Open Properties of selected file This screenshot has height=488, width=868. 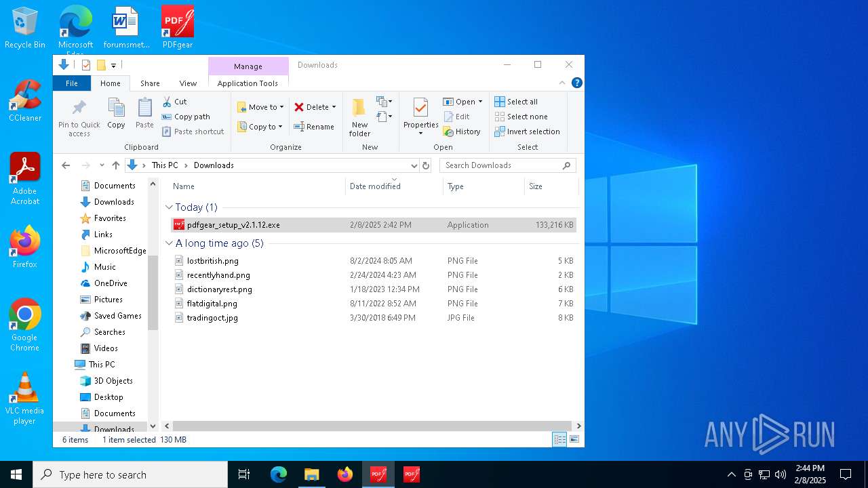421,116
